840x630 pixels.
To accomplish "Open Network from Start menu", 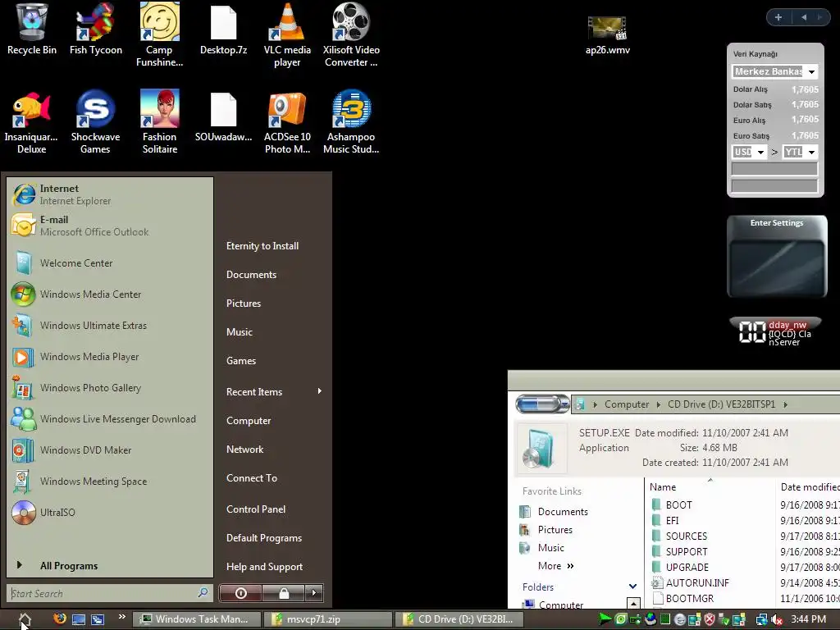I will (244, 449).
